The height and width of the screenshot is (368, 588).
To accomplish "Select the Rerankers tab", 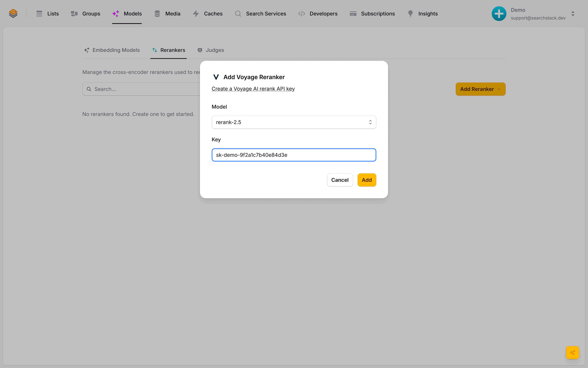I will click(x=168, y=50).
